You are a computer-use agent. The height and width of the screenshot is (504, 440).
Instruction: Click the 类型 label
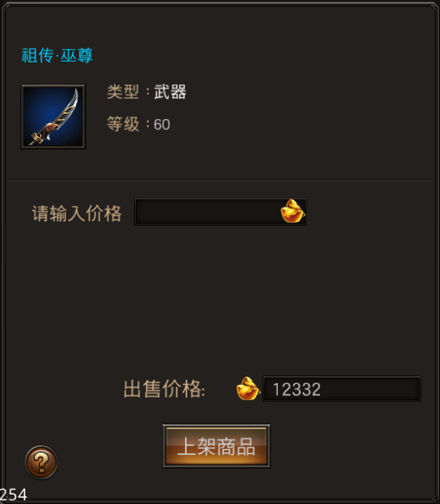(x=122, y=92)
